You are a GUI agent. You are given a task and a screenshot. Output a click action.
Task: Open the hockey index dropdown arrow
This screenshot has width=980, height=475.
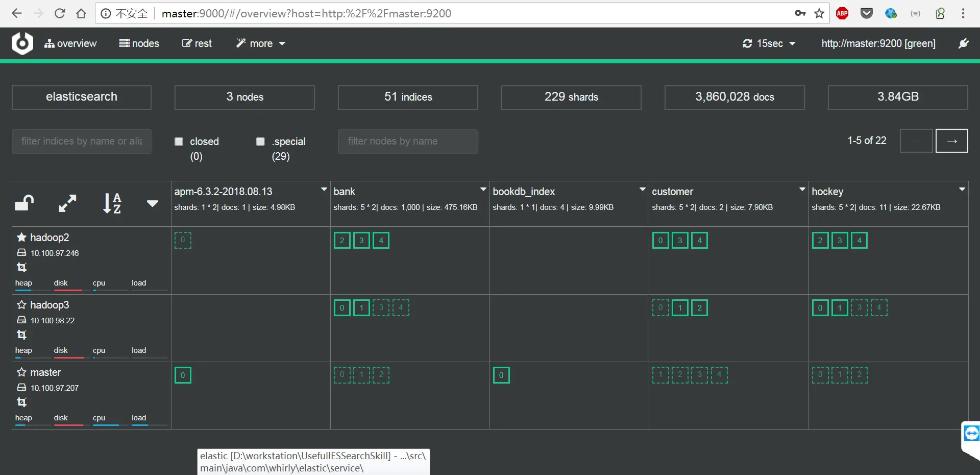pos(962,189)
